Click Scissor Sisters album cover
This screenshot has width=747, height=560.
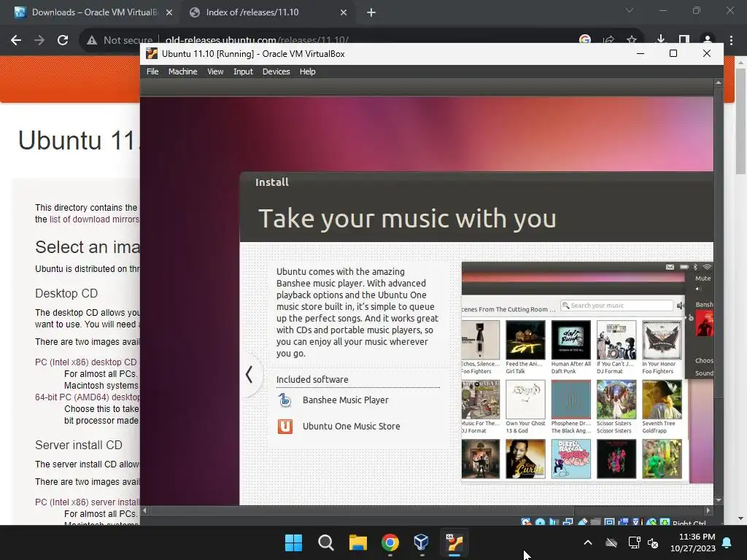(x=616, y=399)
